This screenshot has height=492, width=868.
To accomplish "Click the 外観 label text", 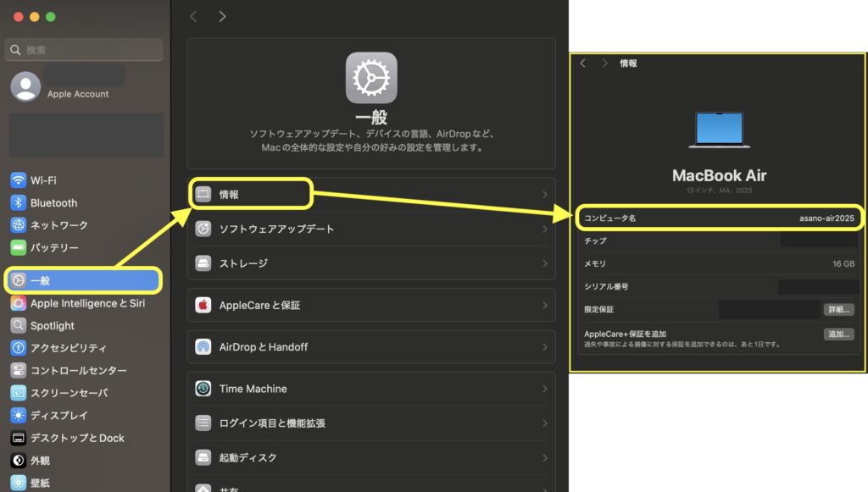I will pos(40,461).
